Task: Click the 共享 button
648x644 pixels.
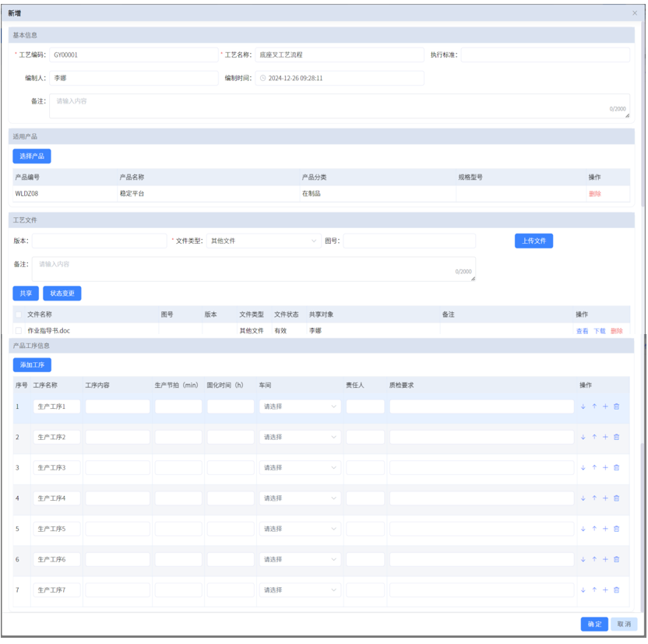Action: [26, 294]
